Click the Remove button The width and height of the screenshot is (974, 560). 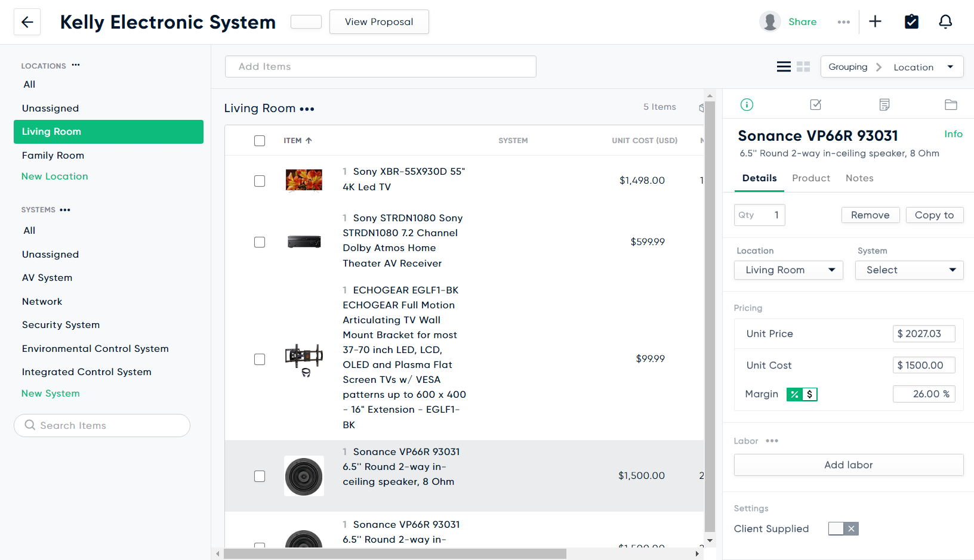(x=870, y=215)
